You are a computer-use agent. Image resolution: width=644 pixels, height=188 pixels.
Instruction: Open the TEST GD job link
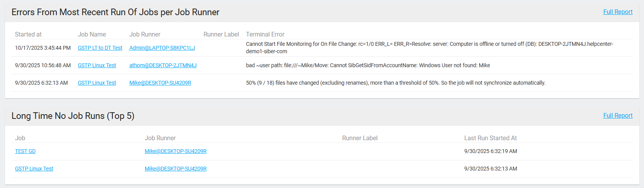tap(25, 151)
